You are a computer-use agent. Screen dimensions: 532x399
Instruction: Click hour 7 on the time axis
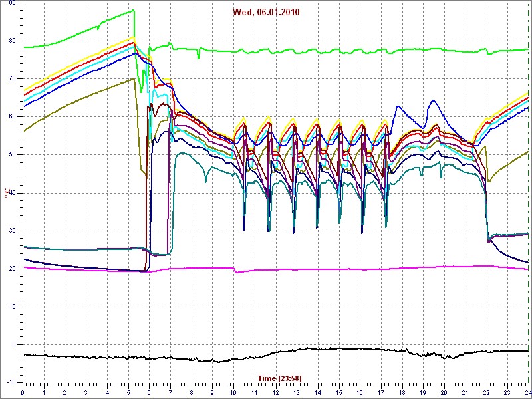tap(170, 392)
